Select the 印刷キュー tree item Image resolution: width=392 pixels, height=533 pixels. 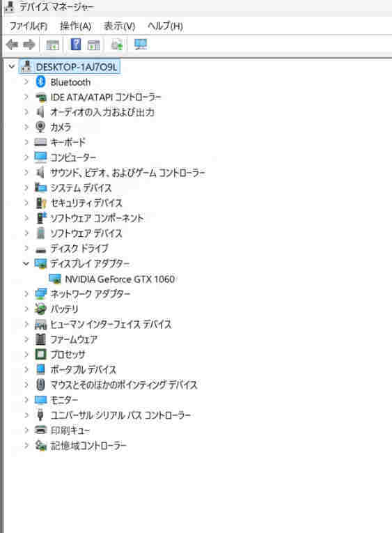tap(70, 431)
